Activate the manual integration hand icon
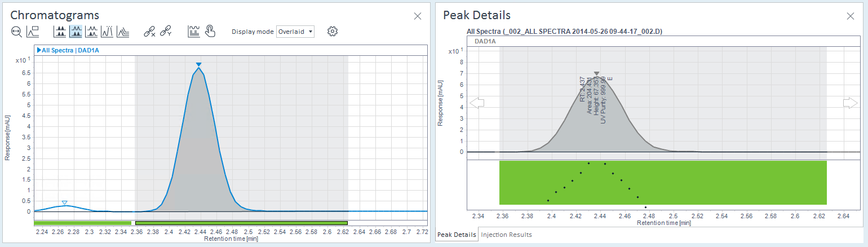Image resolution: width=868 pixels, height=247 pixels. pyautogui.click(x=210, y=32)
